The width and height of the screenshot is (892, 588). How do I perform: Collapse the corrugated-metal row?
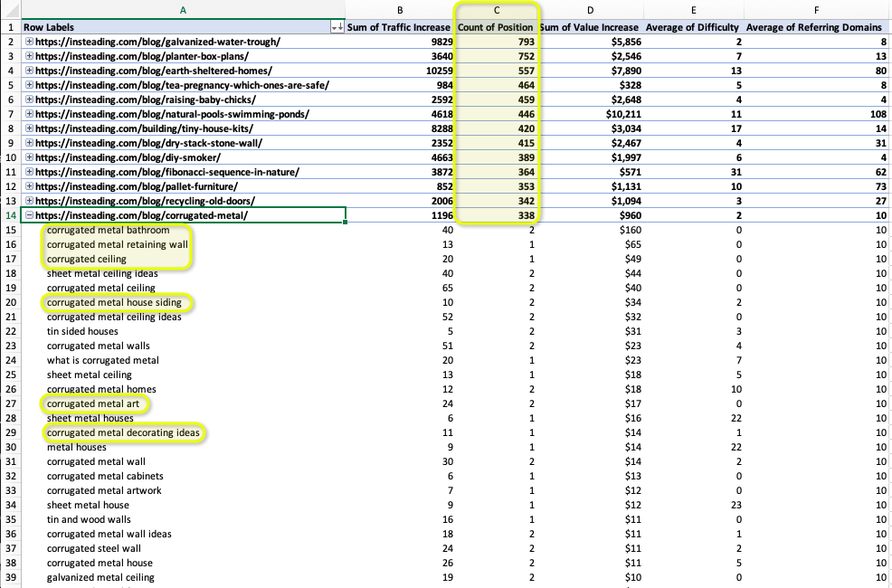coord(29,215)
